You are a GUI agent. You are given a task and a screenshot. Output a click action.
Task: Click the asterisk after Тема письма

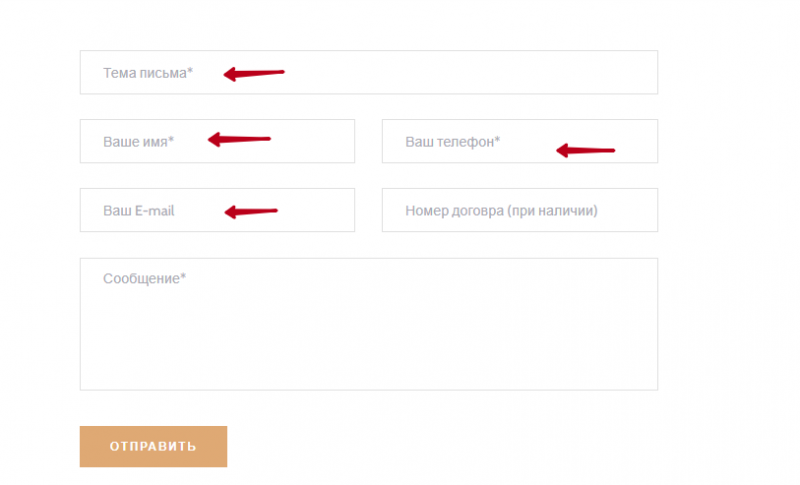pos(190,72)
